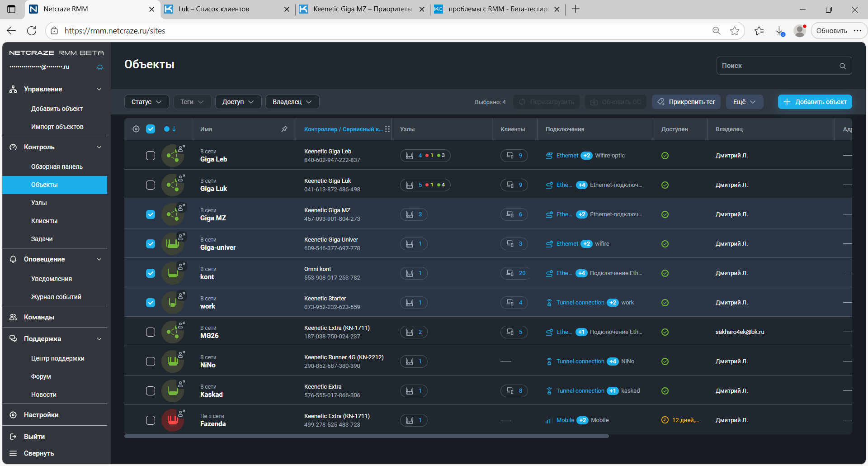Click the Giga Leb mesh network icon
The width and height of the screenshot is (868, 466).
173,156
